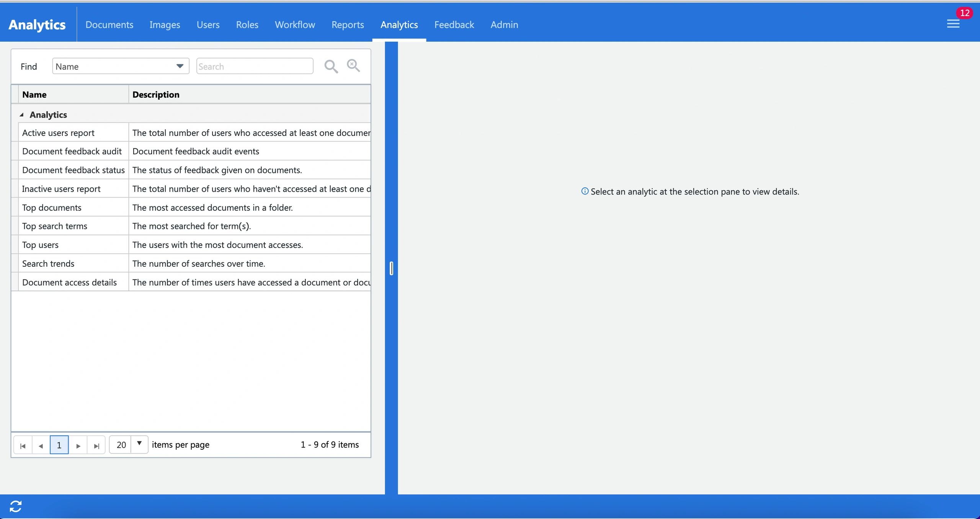The height and width of the screenshot is (519, 980).
Task: Collapse the Analytics group in the grid
Action: (22, 115)
